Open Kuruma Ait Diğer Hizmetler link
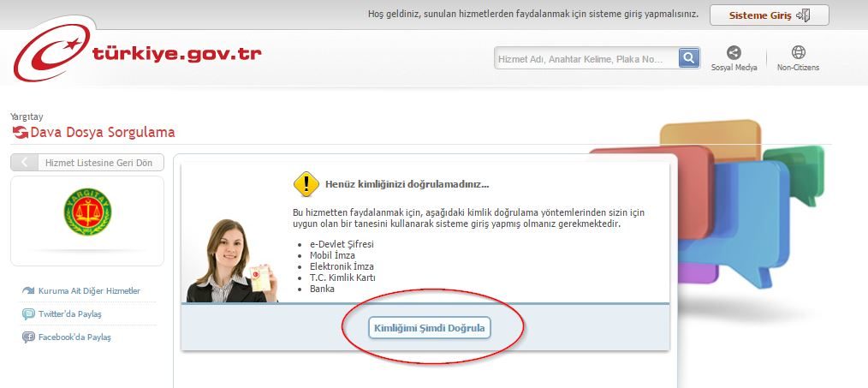 pyautogui.click(x=89, y=291)
